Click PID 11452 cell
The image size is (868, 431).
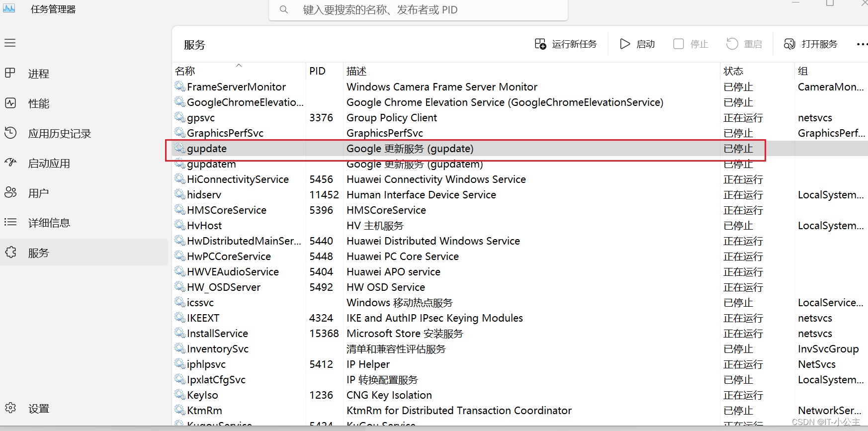[324, 195]
